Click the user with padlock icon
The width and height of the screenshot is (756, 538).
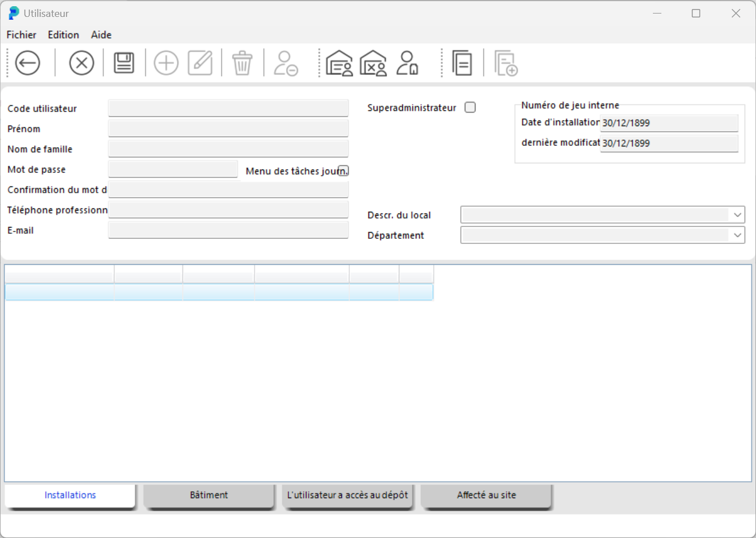click(x=407, y=63)
